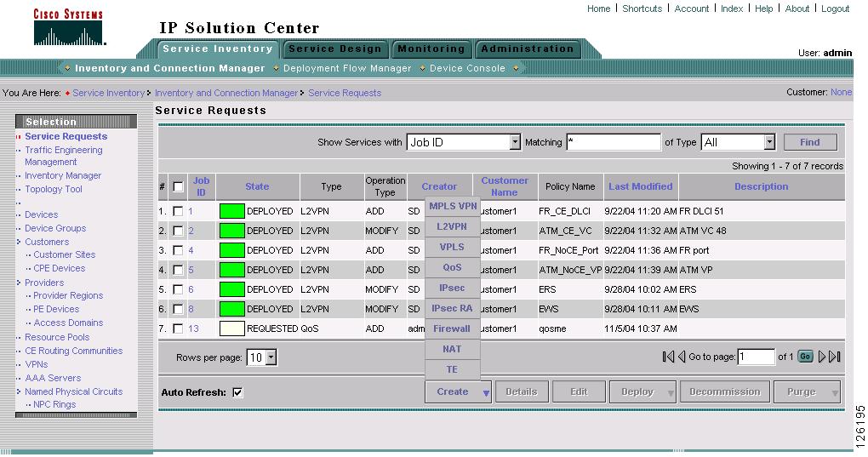Choose IPsec RA from Create menu
This screenshot has width=868, height=457.
click(452, 308)
